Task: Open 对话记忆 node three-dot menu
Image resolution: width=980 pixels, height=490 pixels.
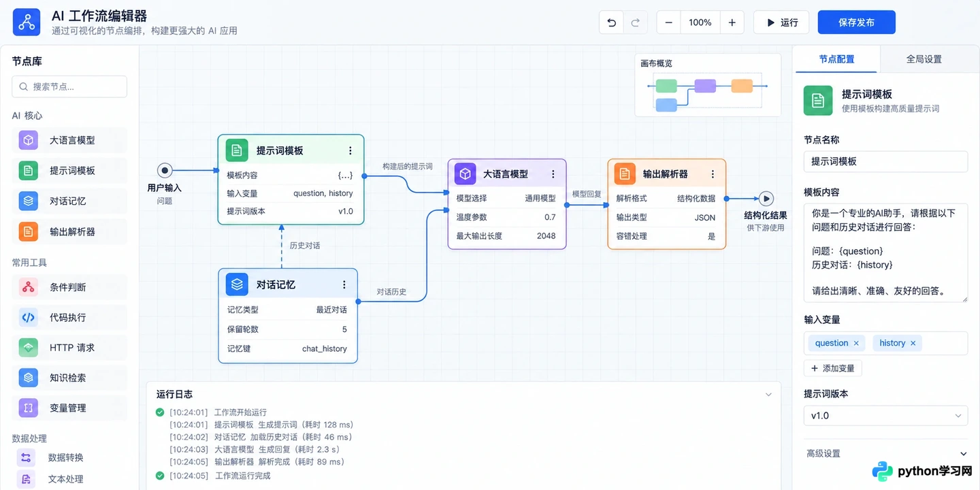Action: pyautogui.click(x=344, y=284)
